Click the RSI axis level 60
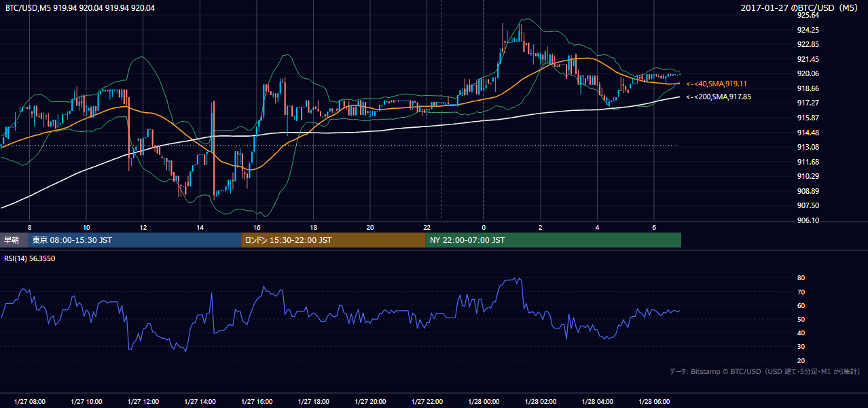This screenshot has width=868, height=408. [x=801, y=305]
